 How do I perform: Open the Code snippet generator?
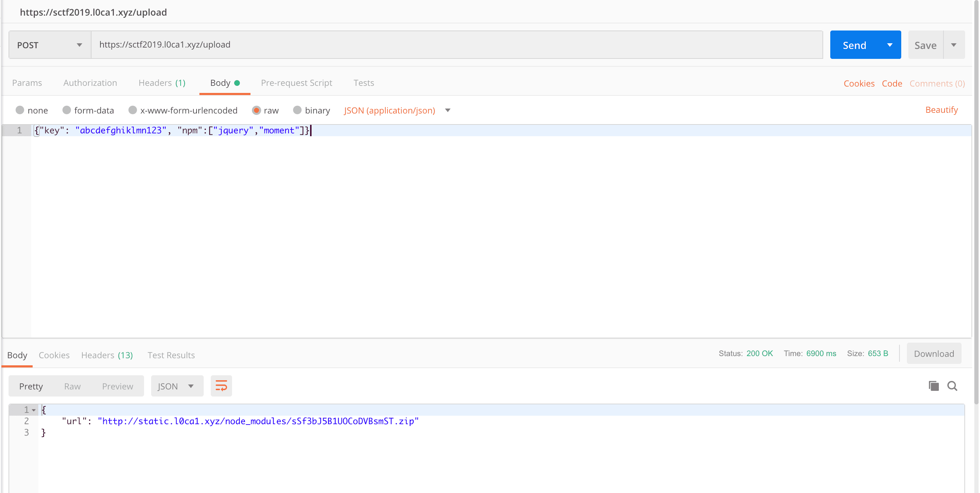[892, 83]
